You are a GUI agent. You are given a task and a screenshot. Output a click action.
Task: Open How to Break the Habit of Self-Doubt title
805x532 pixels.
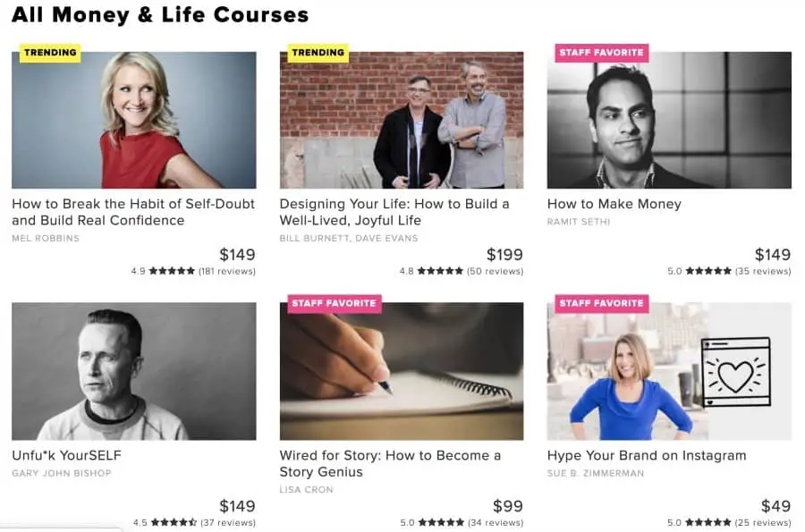pos(133,212)
